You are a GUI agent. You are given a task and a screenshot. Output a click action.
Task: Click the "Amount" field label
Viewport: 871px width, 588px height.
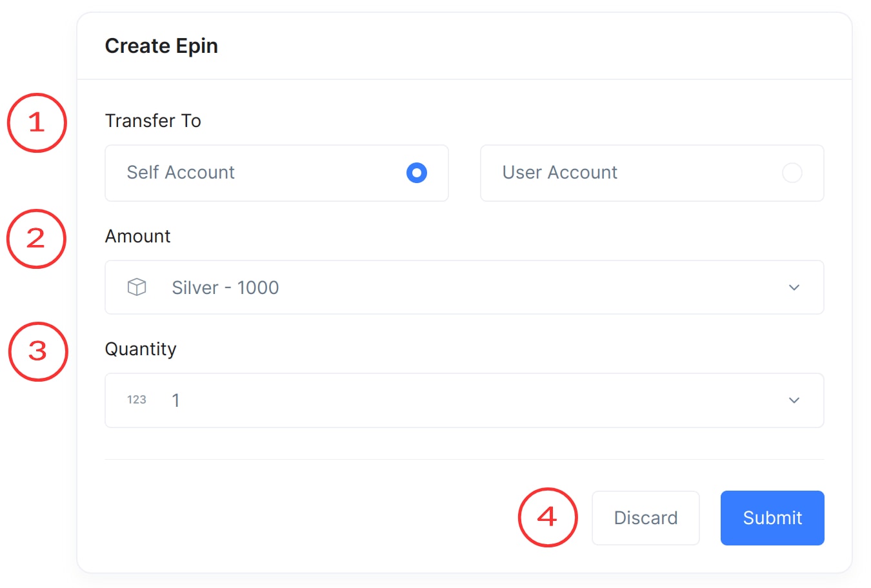[137, 236]
